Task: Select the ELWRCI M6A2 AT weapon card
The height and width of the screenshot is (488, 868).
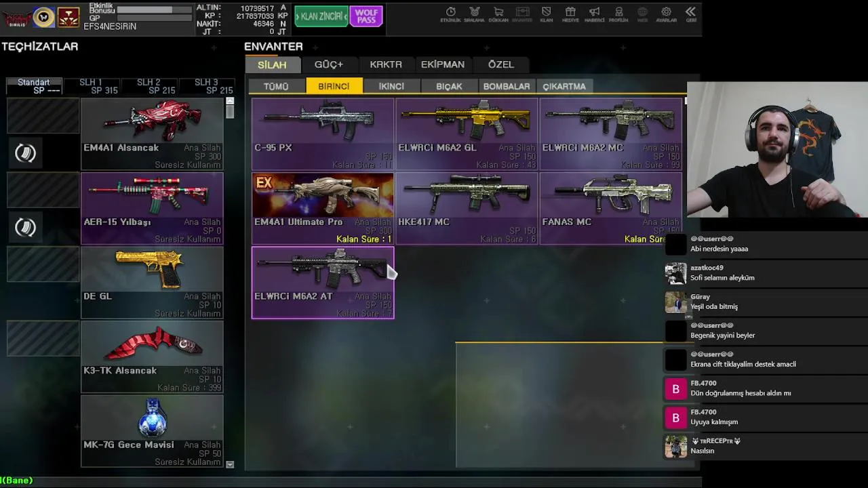Action: pos(323,283)
